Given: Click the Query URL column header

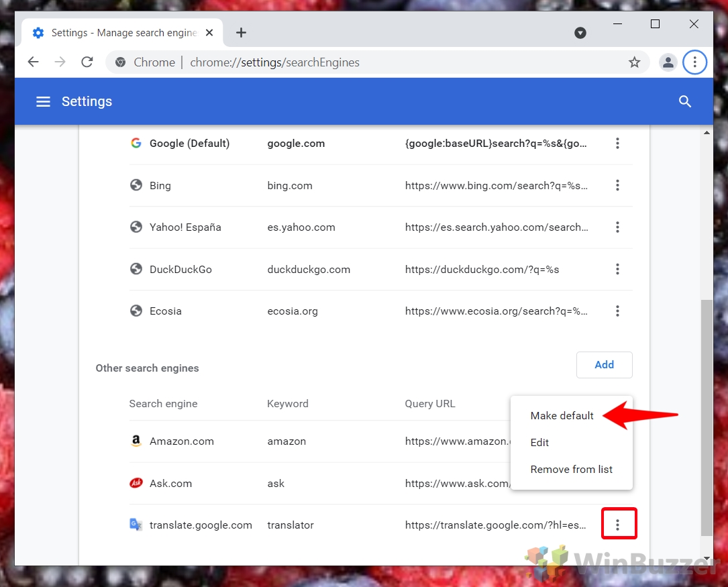Looking at the screenshot, I should coord(430,404).
